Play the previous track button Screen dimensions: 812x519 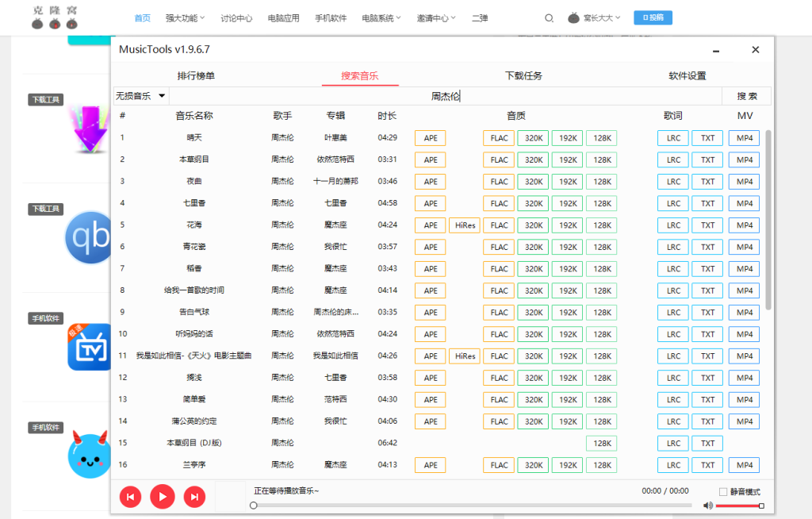coord(131,498)
